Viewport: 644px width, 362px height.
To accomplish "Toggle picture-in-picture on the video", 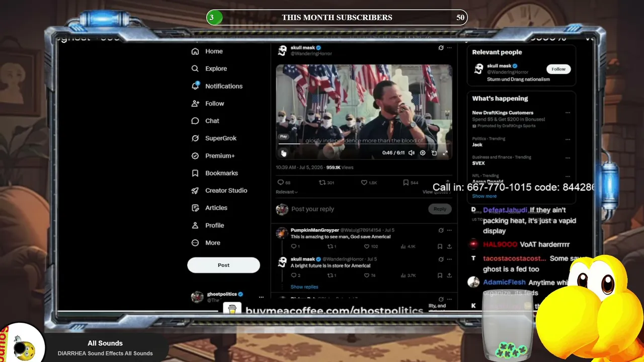I will coord(434,153).
